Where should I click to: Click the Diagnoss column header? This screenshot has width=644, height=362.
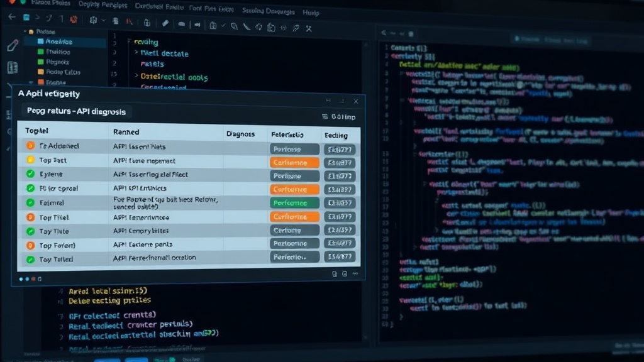point(240,134)
